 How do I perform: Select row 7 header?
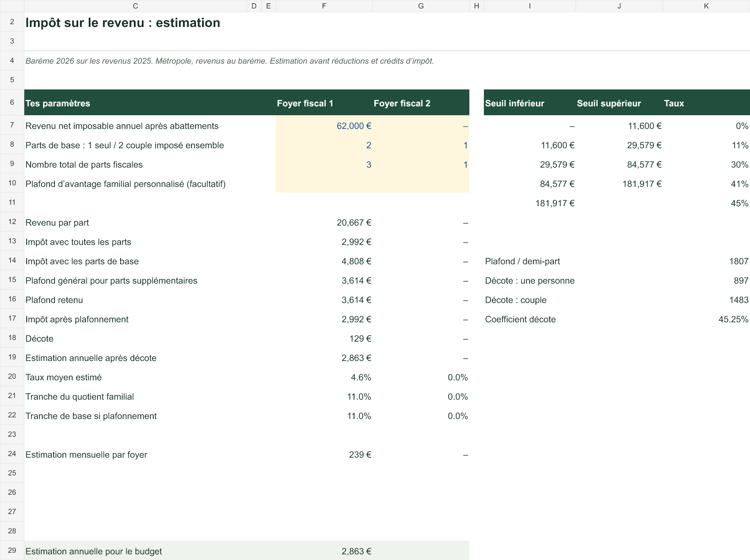click(12, 125)
